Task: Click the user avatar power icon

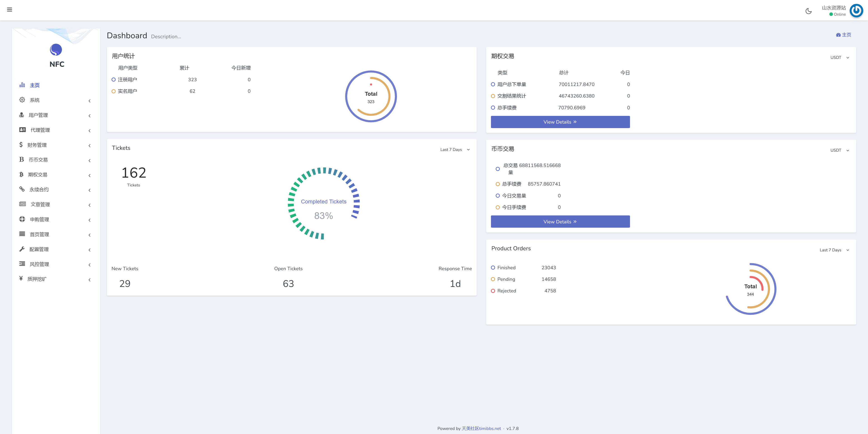Action: pyautogui.click(x=856, y=11)
